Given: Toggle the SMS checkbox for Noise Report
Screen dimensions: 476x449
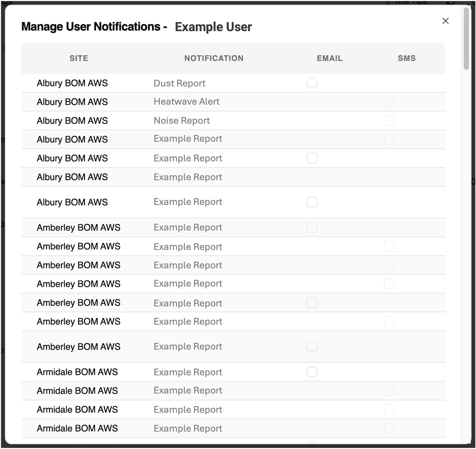Looking at the screenshot, I should [x=389, y=120].
